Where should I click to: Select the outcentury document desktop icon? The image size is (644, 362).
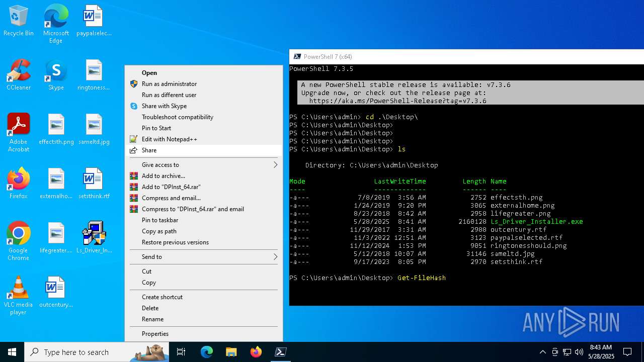pyautogui.click(x=56, y=293)
